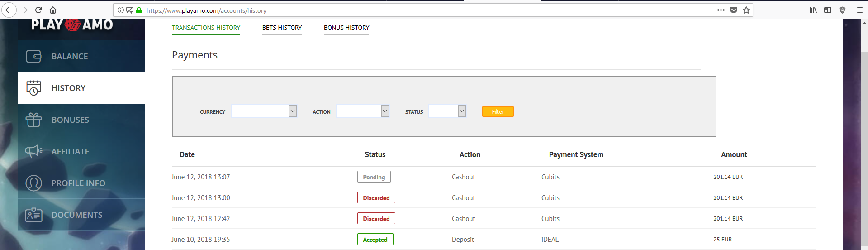Click 201.14 EUR in the Pending row
Screen dimensions: 868x250
click(728, 177)
